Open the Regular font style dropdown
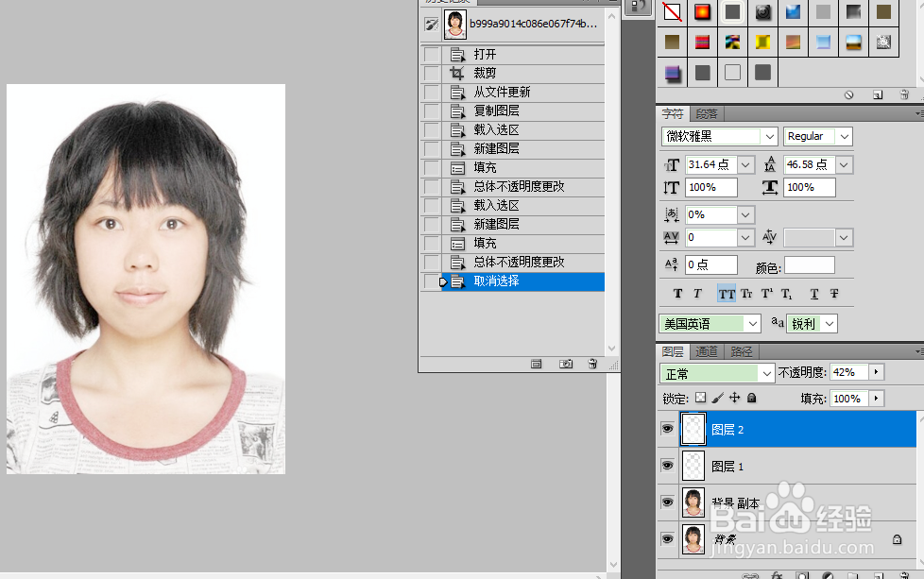The height and width of the screenshot is (579, 924). [x=845, y=137]
